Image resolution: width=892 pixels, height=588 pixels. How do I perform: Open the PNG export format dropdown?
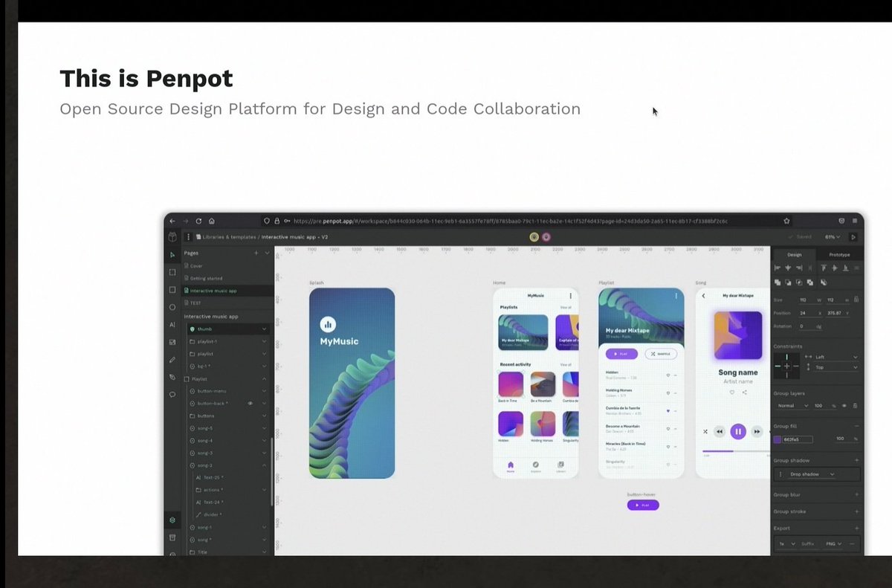[833, 544]
